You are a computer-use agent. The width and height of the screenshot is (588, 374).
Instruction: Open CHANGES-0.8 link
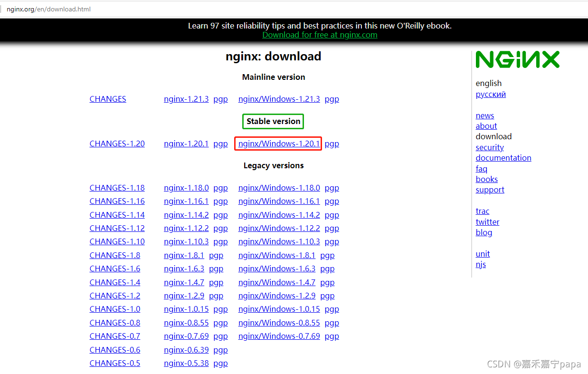115,323
